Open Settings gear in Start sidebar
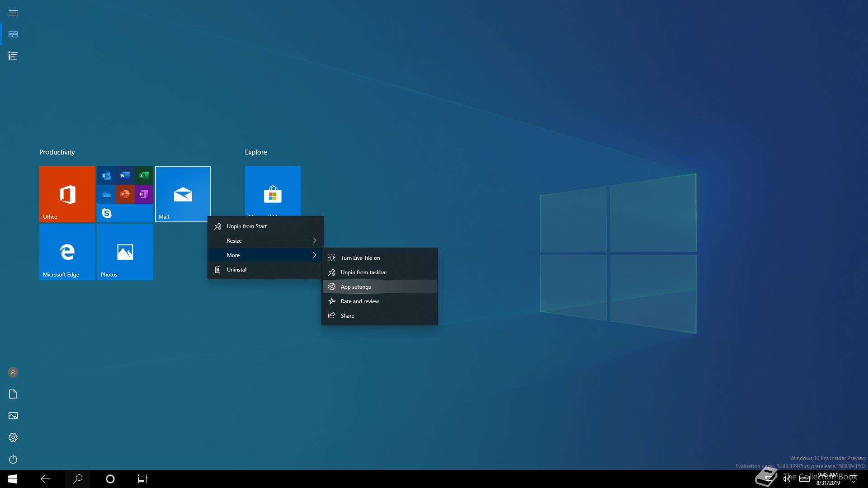This screenshot has height=488, width=868. 13,437
